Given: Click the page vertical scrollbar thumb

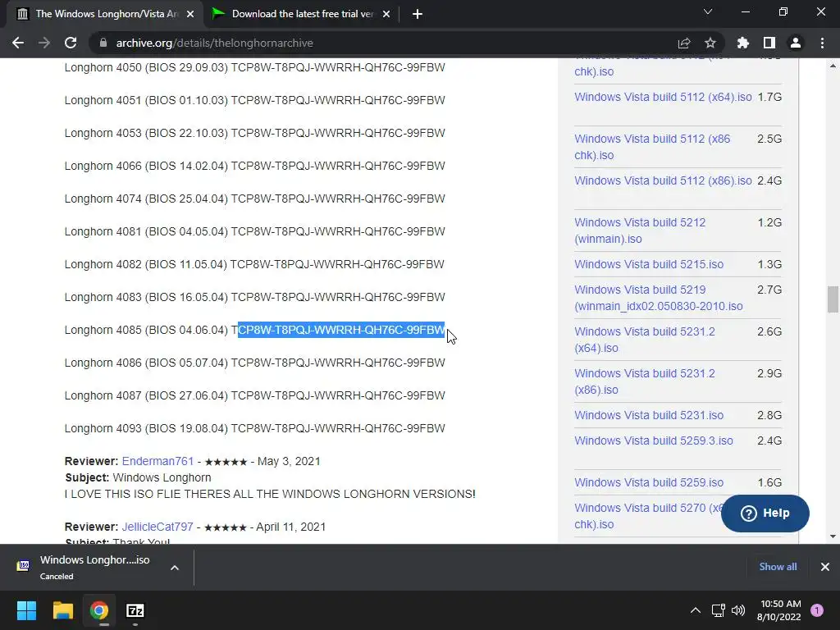Looking at the screenshot, I should point(833,299).
